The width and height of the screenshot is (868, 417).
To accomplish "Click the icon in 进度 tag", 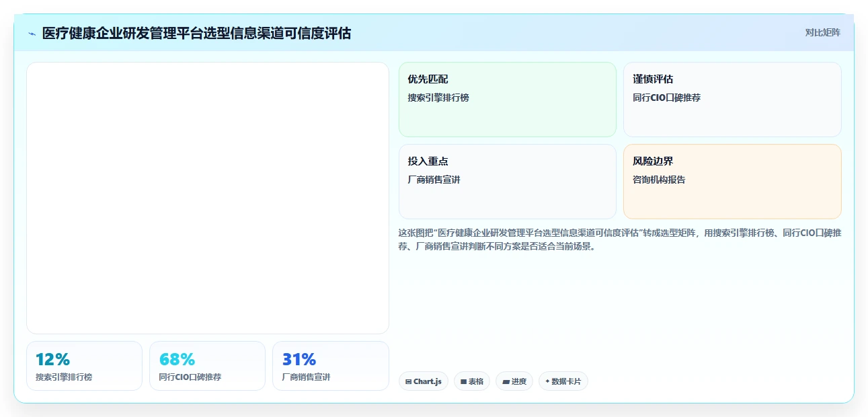I will click(506, 381).
